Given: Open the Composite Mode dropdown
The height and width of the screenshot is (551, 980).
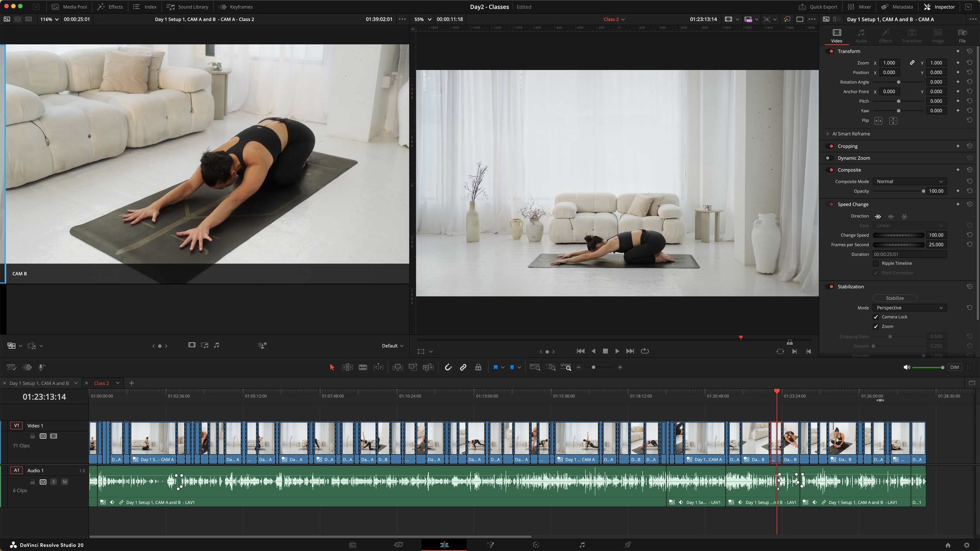Looking at the screenshot, I should point(909,181).
